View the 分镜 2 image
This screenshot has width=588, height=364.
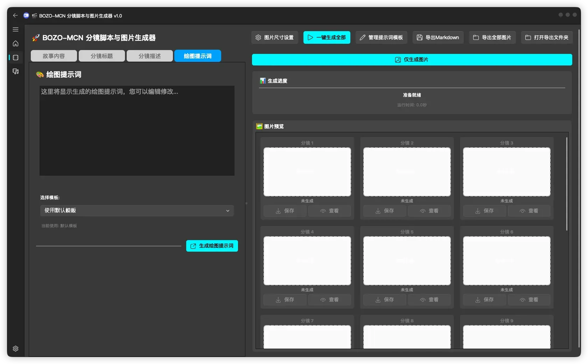tap(429, 211)
